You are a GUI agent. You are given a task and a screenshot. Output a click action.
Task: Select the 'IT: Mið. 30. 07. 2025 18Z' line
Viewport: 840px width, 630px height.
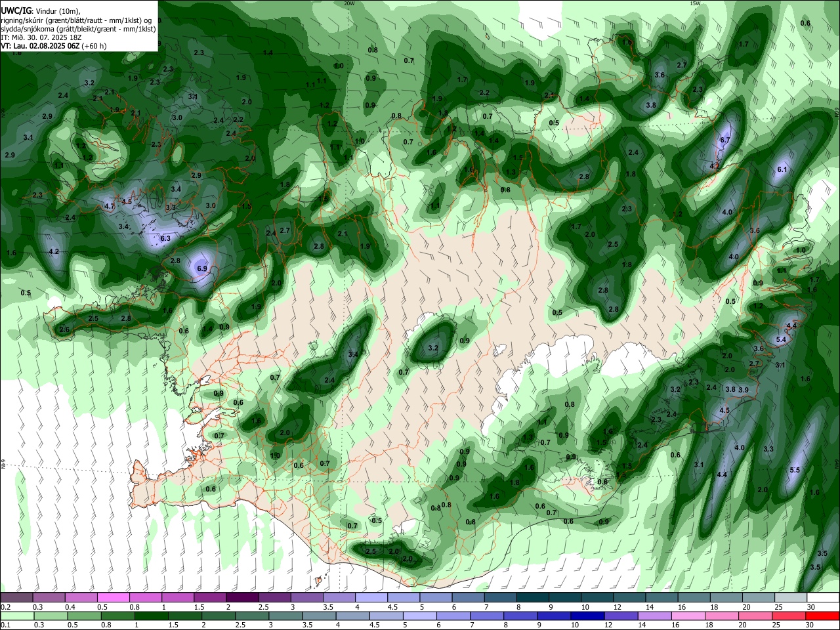tap(41, 37)
